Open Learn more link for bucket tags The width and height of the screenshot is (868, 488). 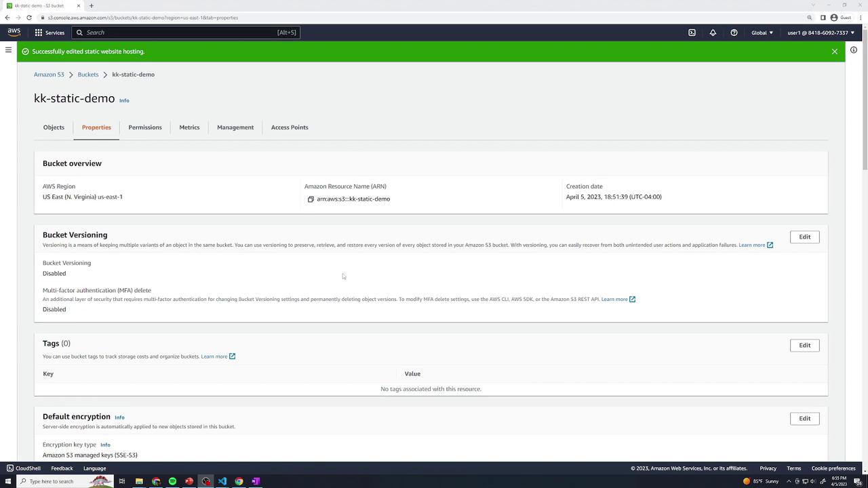(x=218, y=357)
